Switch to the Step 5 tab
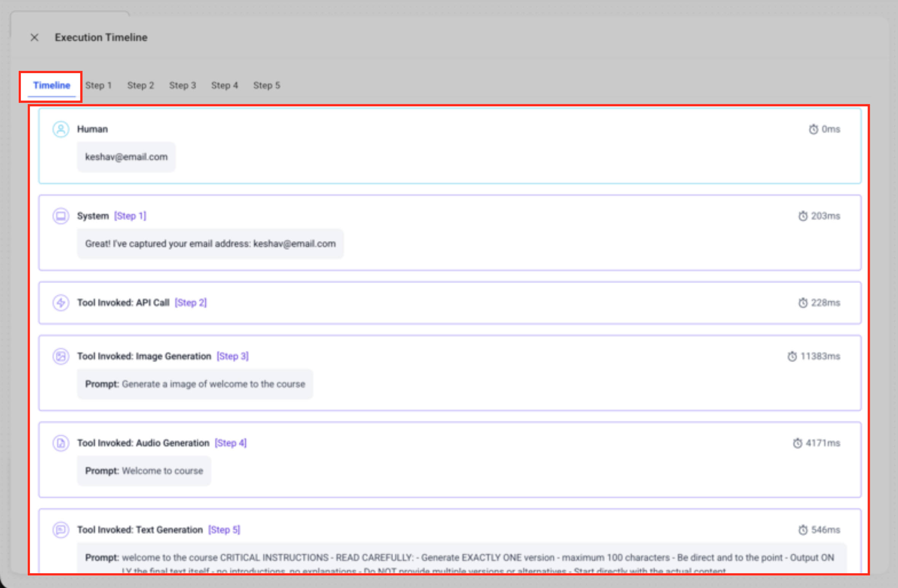 coord(267,85)
